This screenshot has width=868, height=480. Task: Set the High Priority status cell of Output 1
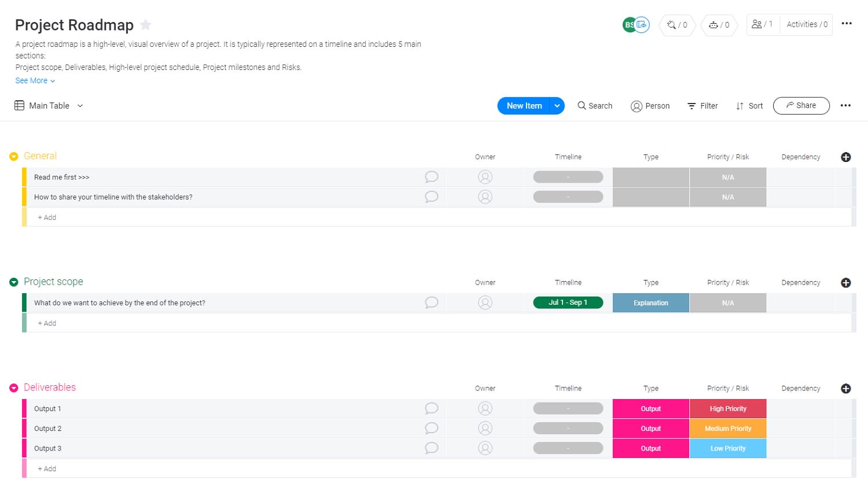[x=728, y=408]
